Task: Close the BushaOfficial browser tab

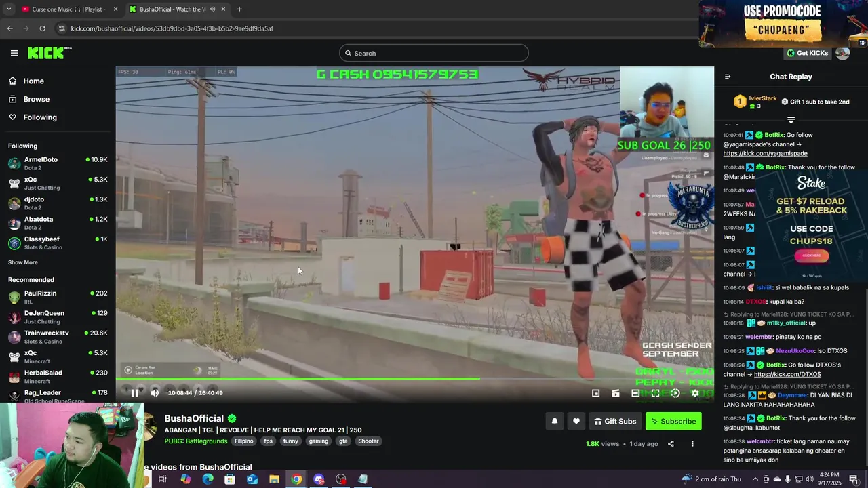Action: 223,9
